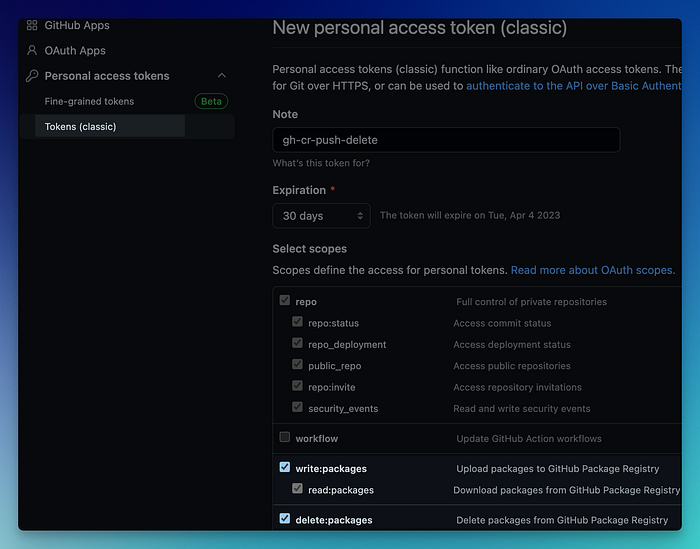This screenshot has height=549, width=700.
Task: Click 'New personal access token (classic)' heading
Action: coord(420,28)
